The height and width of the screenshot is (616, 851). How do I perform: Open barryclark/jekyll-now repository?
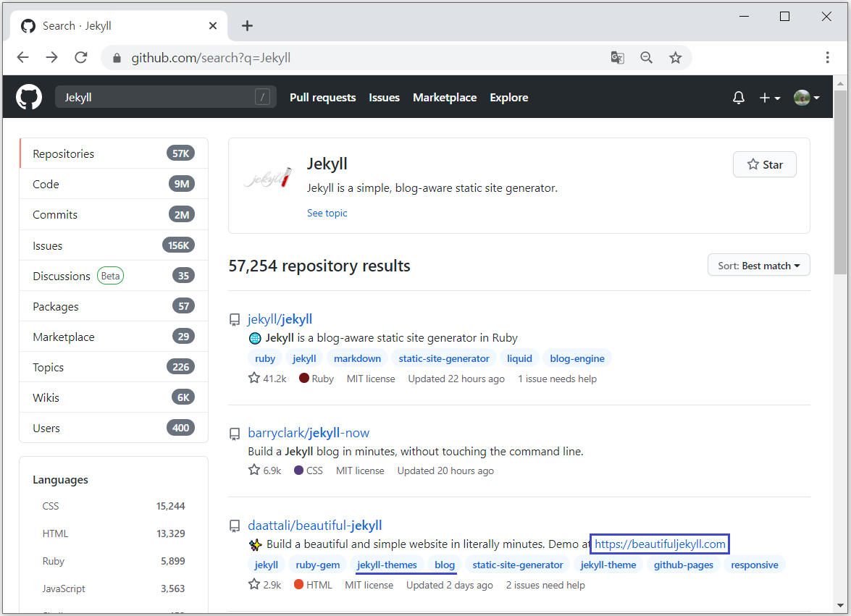tap(309, 433)
